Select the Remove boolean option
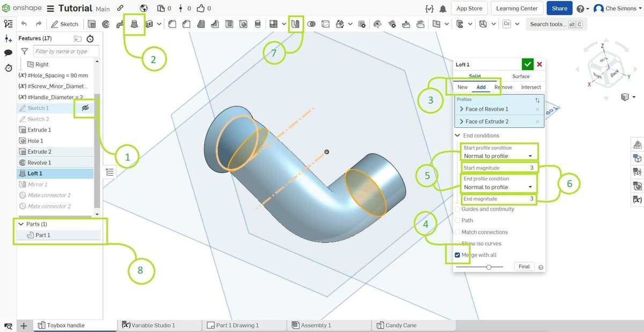Image resolution: width=644 pixels, height=332 pixels. click(x=503, y=87)
